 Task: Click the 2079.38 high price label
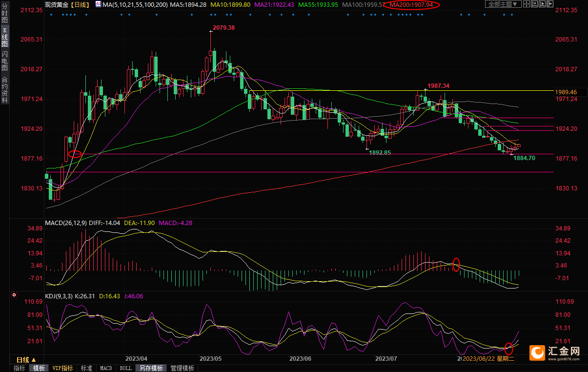[223, 28]
